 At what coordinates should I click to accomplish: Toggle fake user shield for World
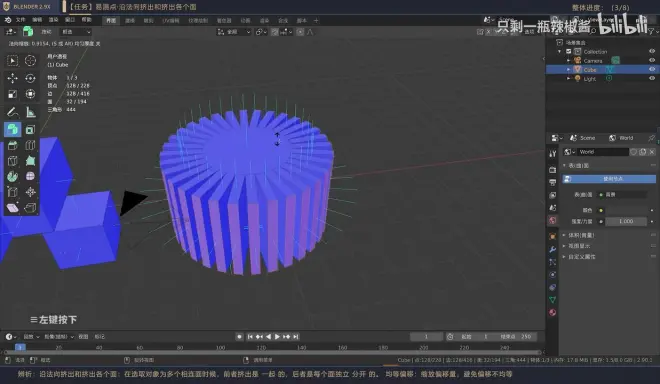tap(634, 152)
